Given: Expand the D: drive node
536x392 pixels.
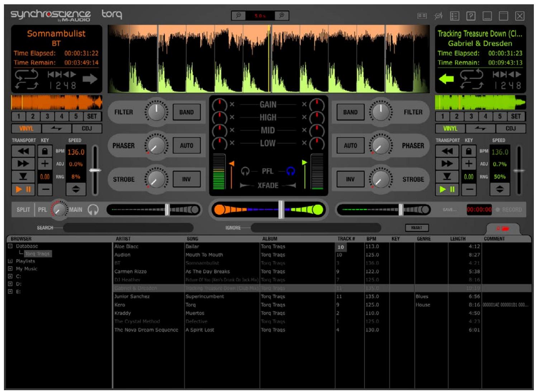Looking at the screenshot, I should coord(10,284).
